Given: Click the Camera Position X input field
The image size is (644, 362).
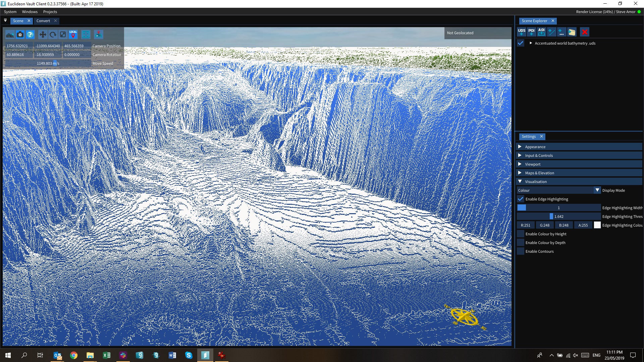Looking at the screenshot, I should tap(18, 46).
